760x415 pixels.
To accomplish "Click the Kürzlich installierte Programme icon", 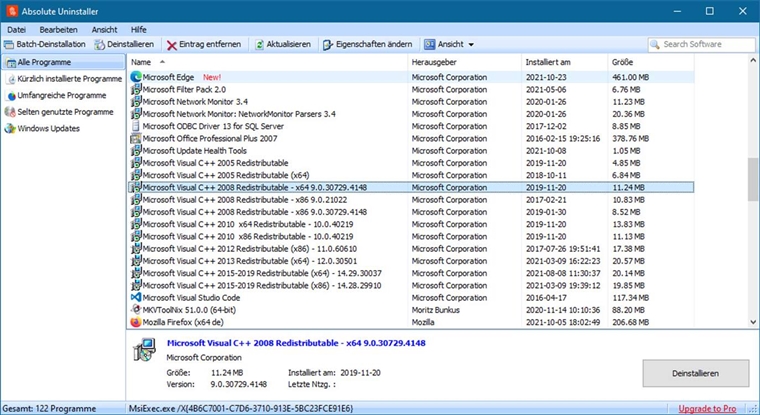I will pyautogui.click(x=12, y=79).
